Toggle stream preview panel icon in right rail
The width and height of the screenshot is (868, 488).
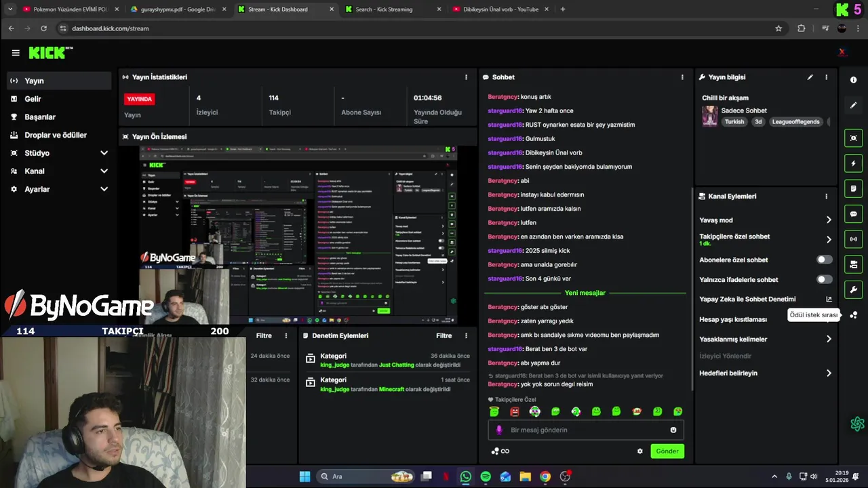(x=853, y=138)
